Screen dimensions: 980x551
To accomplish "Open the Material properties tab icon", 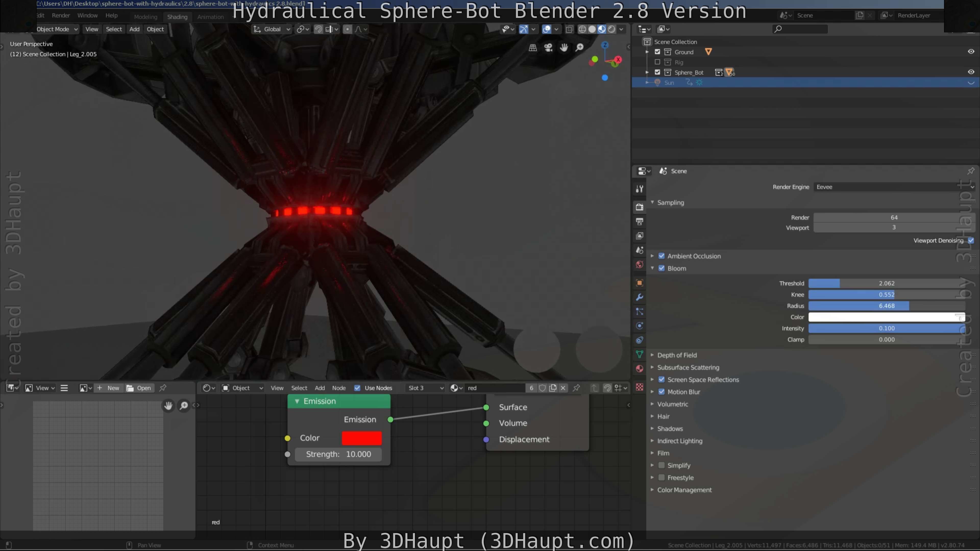I will click(640, 368).
